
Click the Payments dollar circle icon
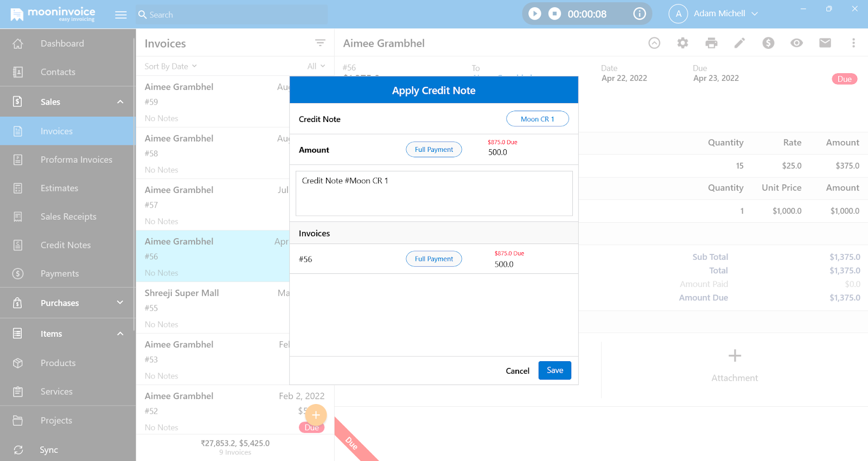pyautogui.click(x=18, y=273)
